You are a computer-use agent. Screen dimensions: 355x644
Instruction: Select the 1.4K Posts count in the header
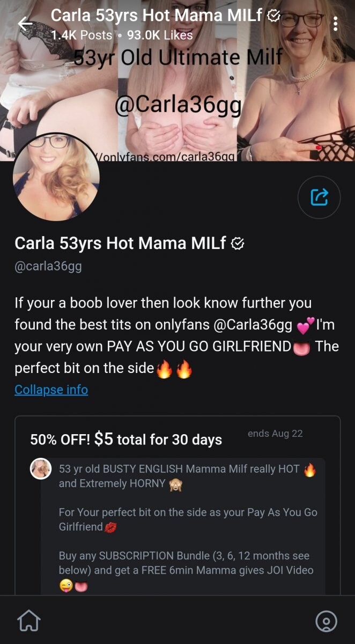[82, 35]
